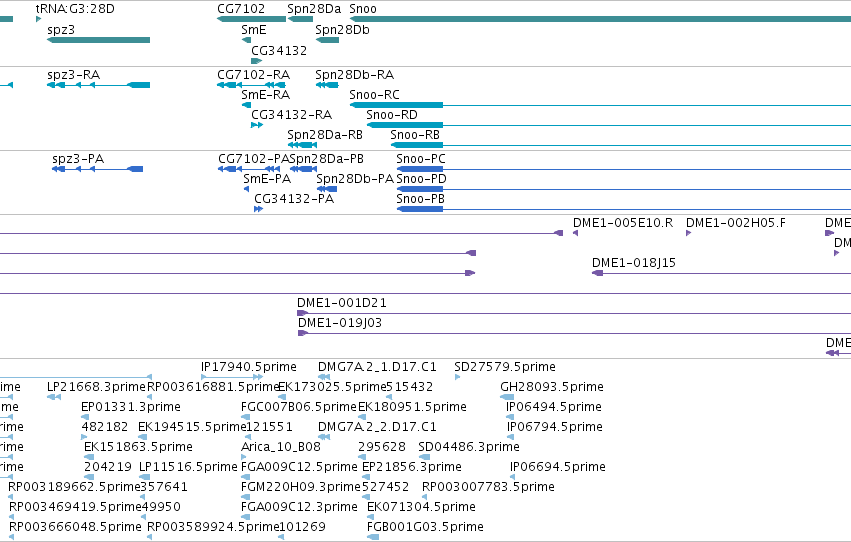Click the DME1-001D21 clone feature
This screenshot has width=851, height=542.
point(574,314)
